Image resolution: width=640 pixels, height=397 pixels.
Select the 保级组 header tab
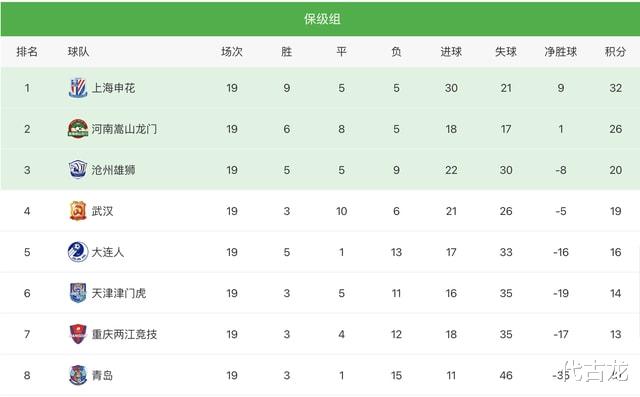(x=322, y=19)
